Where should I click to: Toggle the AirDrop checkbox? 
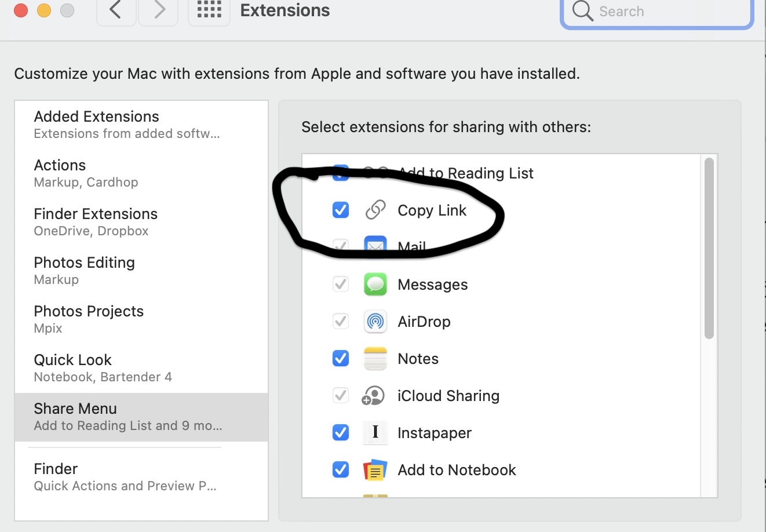[341, 322]
